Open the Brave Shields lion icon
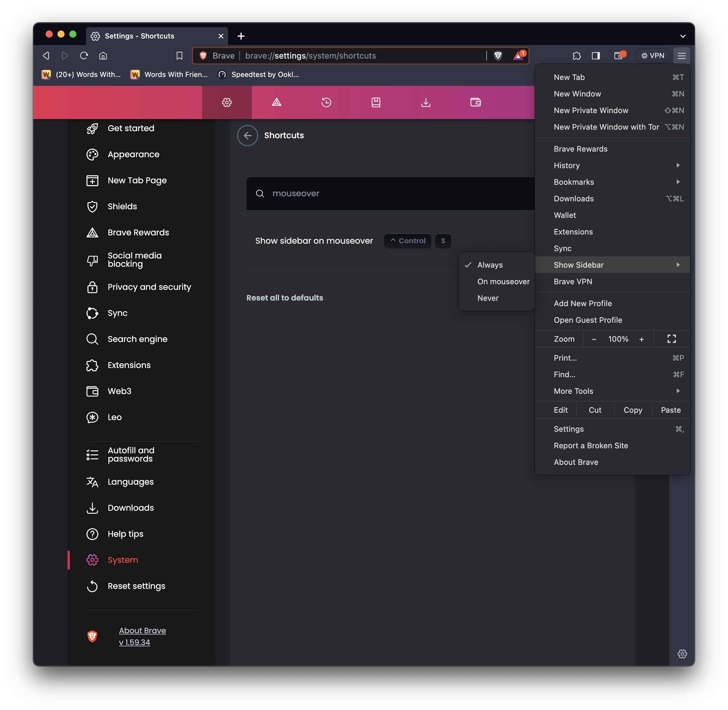Screen dimensions: 728x710 pyautogui.click(x=498, y=56)
